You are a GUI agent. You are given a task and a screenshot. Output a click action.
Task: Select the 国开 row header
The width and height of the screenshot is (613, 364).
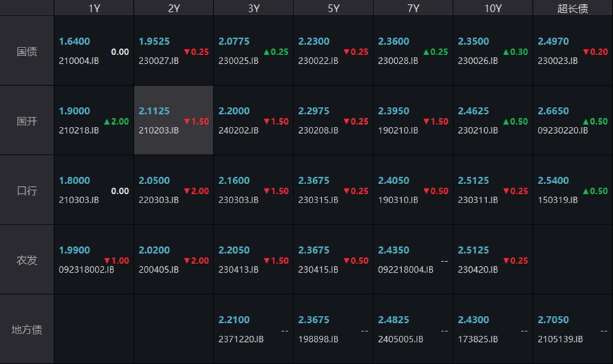tap(27, 121)
